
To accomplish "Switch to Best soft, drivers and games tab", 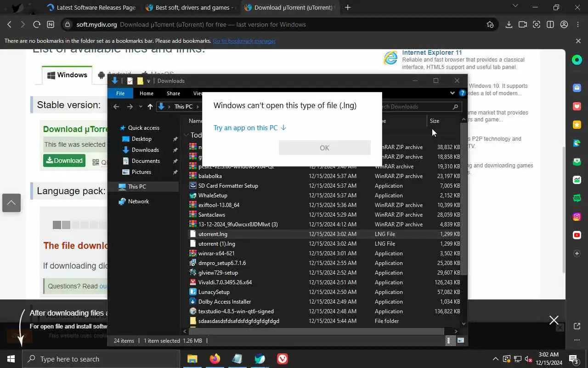I will (x=190, y=7).
